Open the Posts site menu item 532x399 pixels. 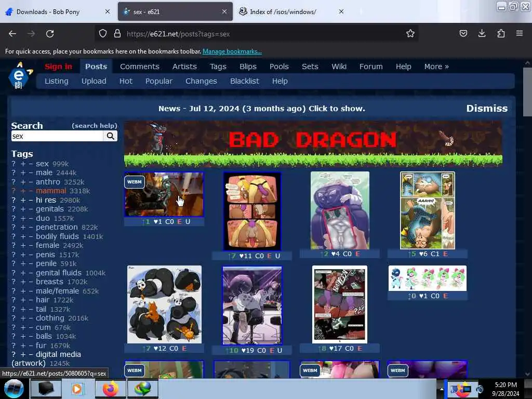[x=96, y=66]
